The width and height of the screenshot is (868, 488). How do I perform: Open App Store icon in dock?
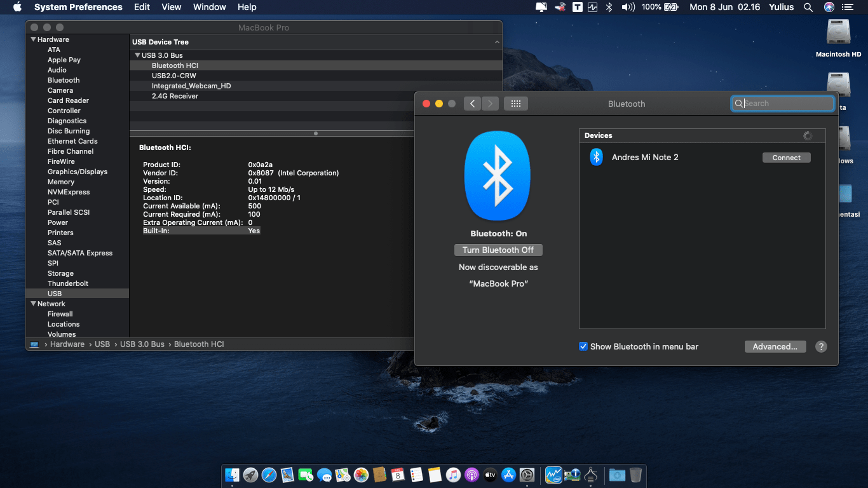click(x=508, y=475)
